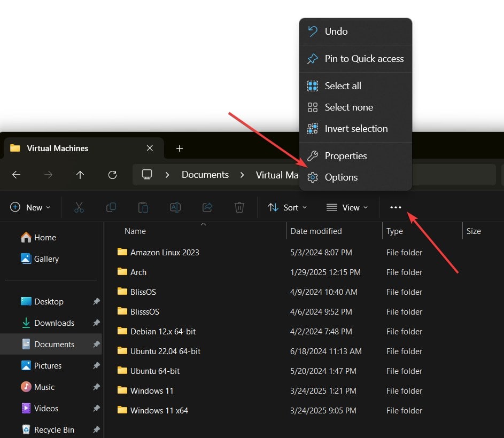The image size is (504, 438).
Task: Select Invert selection menu entry
Action: [x=356, y=129]
